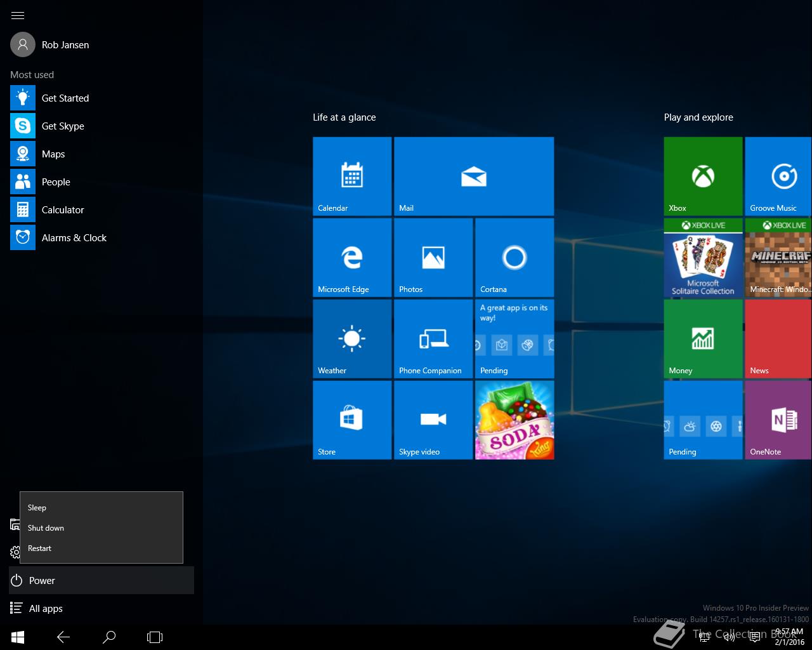
Task: Open the Xbox tile
Action: (x=703, y=176)
